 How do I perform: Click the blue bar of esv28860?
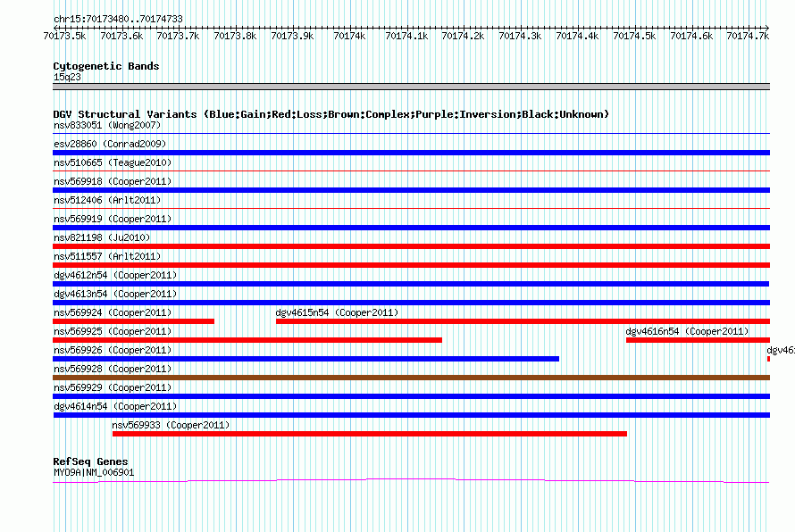[x=411, y=153]
